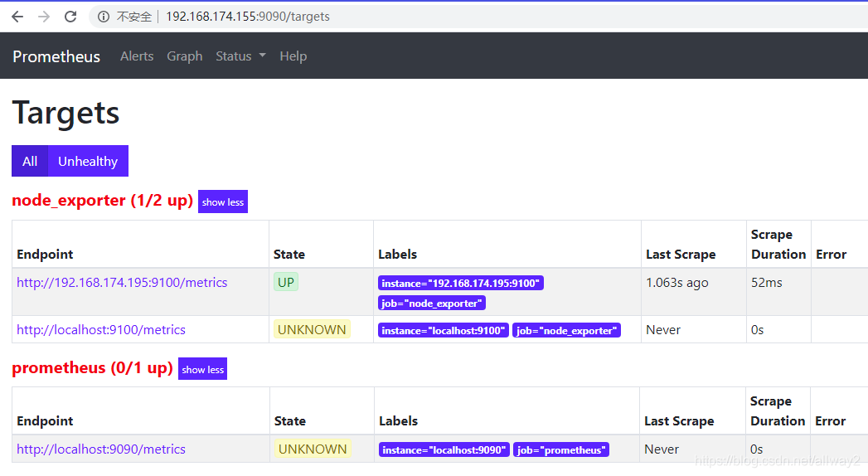The height and width of the screenshot is (476, 868).
Task: Open the Help page
Action: pyautogui.click(x=293, y=56)
